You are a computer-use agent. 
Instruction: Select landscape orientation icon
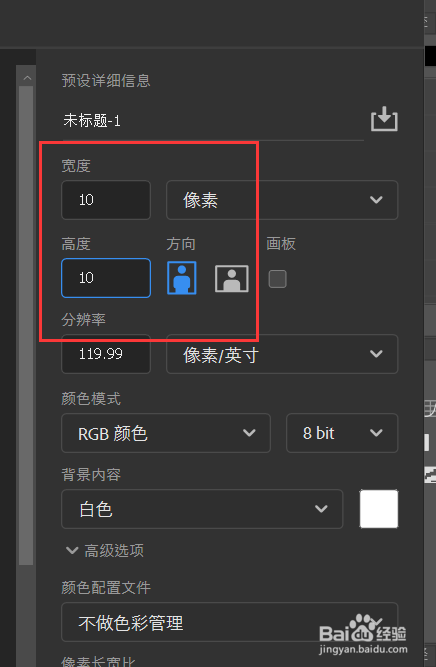[231, 279]
